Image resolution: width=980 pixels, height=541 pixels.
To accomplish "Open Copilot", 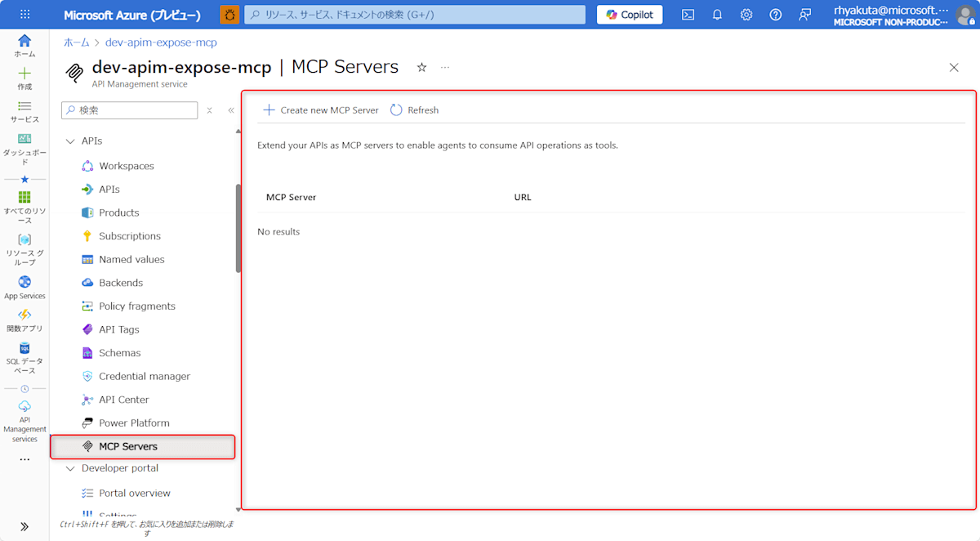I will tap(630, 15).
